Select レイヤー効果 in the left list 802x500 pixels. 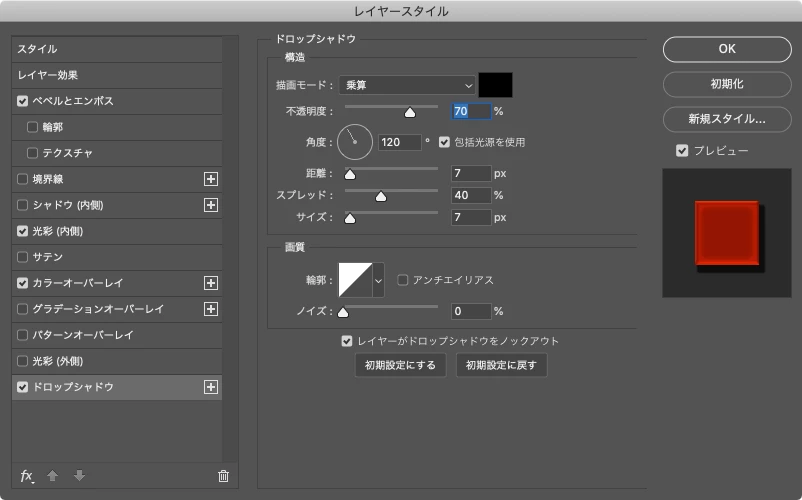tap(117, 75)
